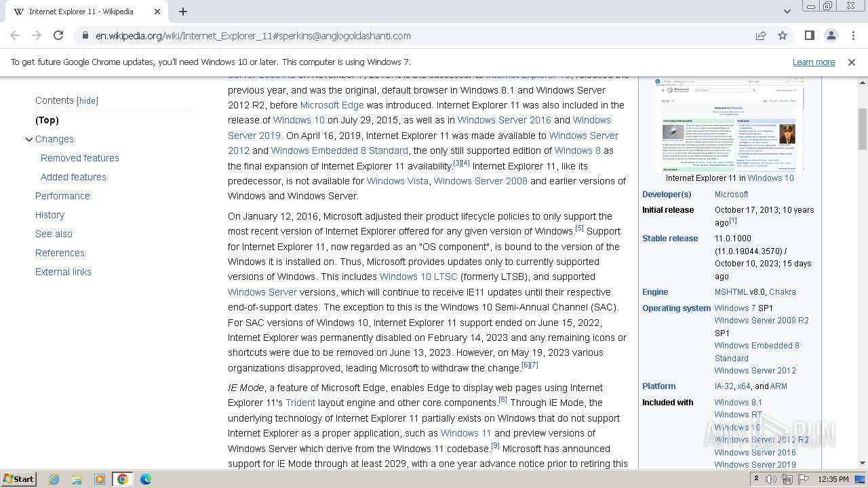The image size is (868, 488).
Task: Open the MSHTML engine link
Action: click(731, 292)
